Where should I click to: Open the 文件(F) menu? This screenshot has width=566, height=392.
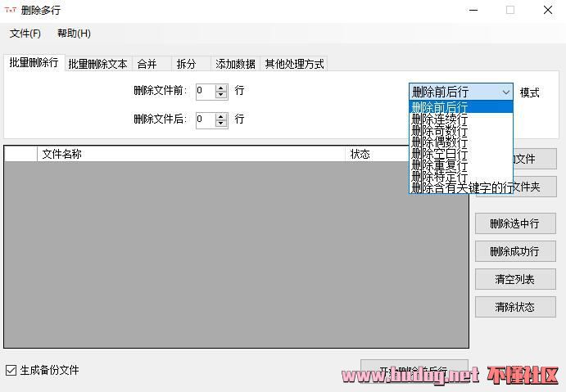25,34
